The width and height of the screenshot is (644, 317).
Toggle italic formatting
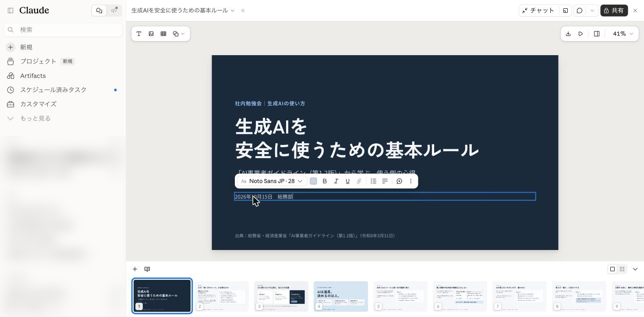point(336,181)
